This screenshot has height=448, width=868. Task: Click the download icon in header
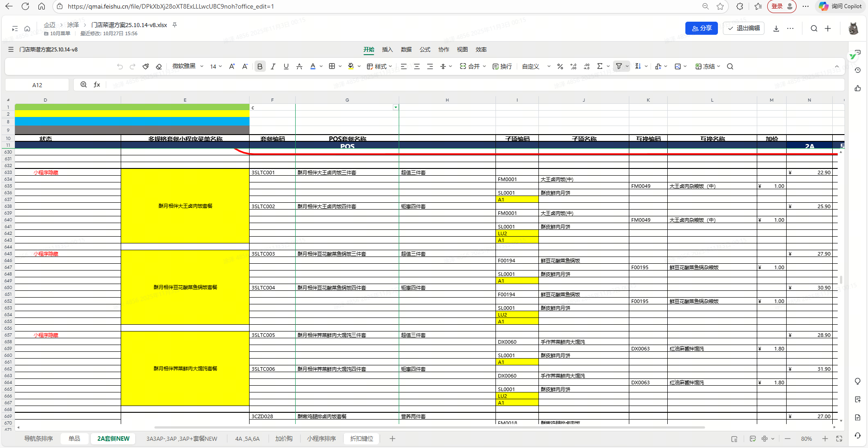pyautogui.click(x=776, y=28)
